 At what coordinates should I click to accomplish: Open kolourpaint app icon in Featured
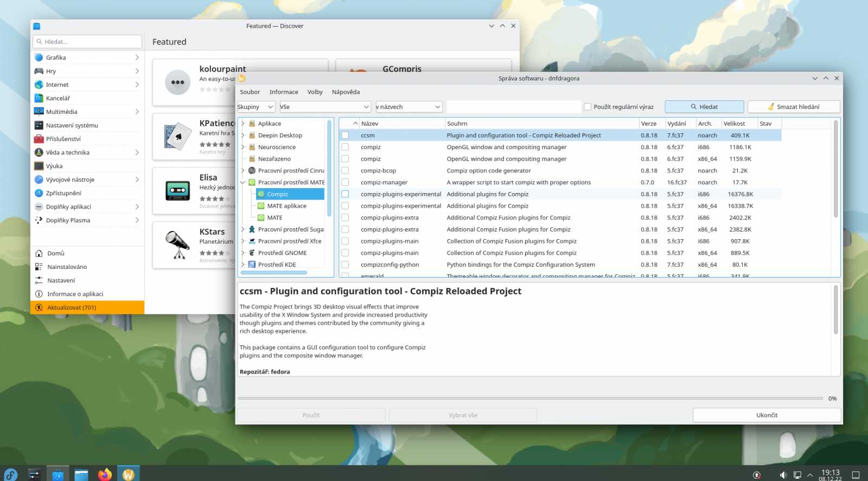(178, 82)
